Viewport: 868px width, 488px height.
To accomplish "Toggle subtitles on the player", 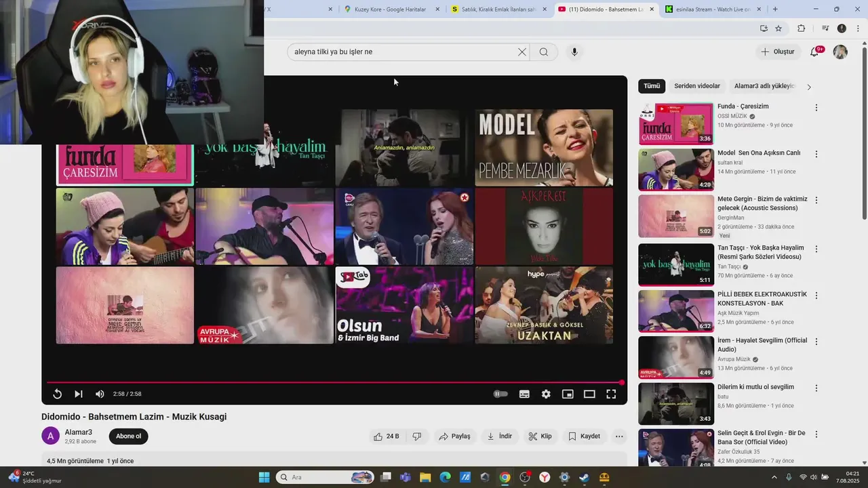I will 524,394.
